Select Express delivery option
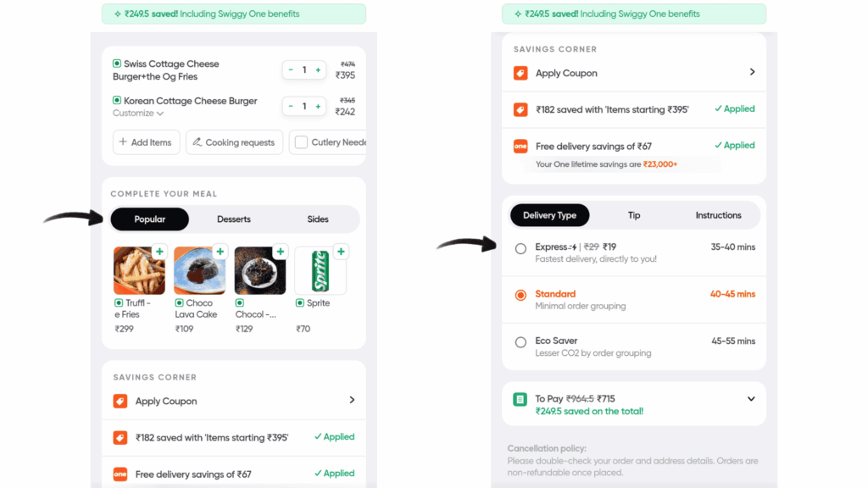 point(522,249)
